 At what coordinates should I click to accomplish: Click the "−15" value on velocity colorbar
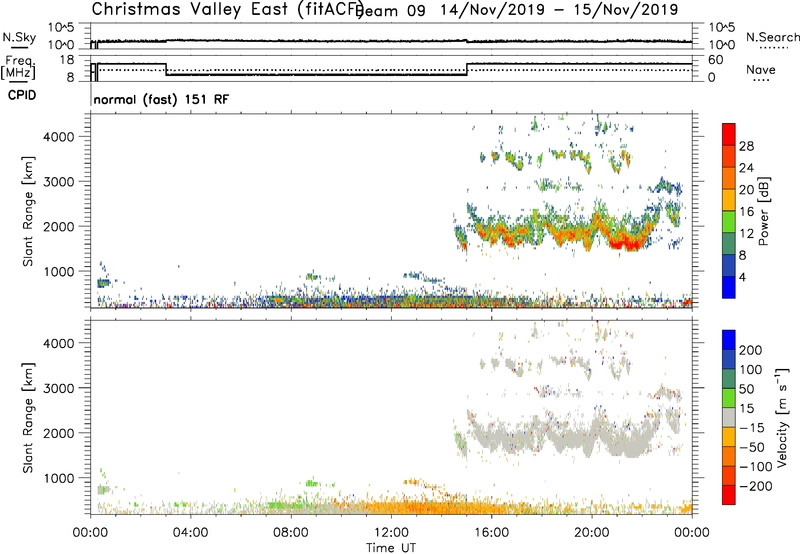click(752, 428)
